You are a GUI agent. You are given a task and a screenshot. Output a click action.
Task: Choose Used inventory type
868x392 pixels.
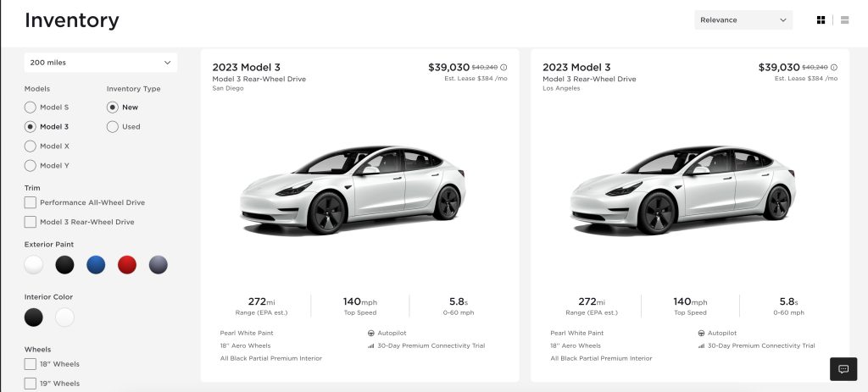113,127
